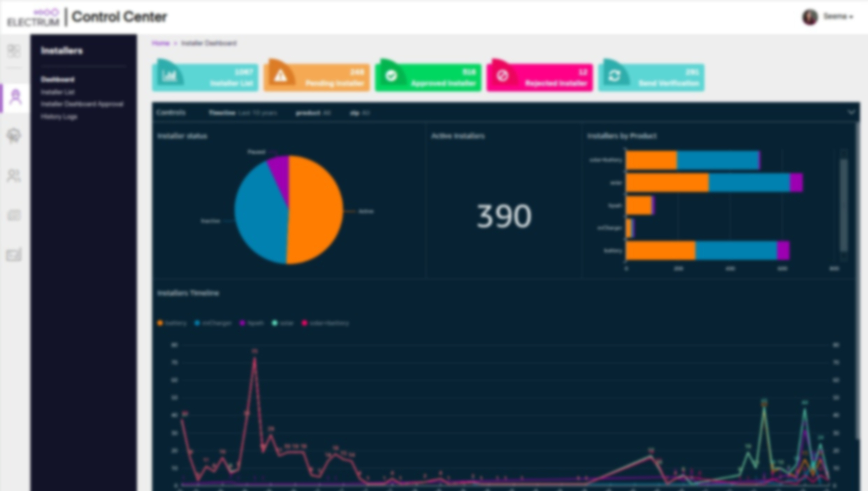Click the Home breadcrumb link
This screenshot has width=868, height=491.
click(161, 43)
